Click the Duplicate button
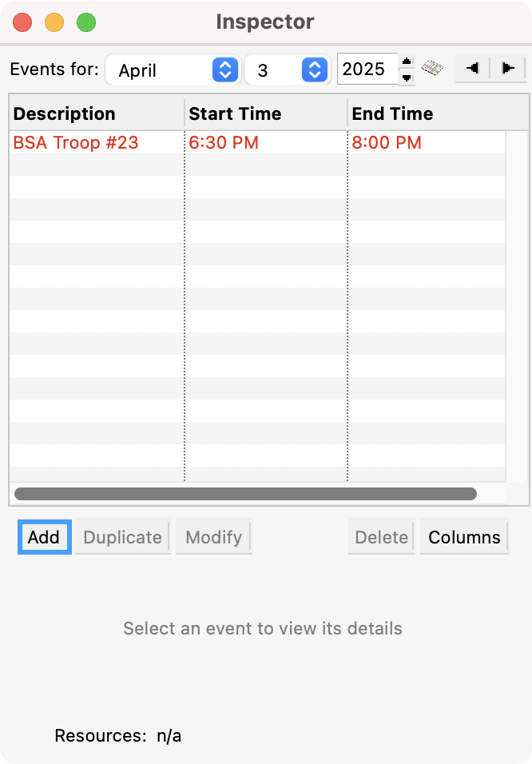Image resolution: width=532 pixels, height=764 pixels. point(123,537)
